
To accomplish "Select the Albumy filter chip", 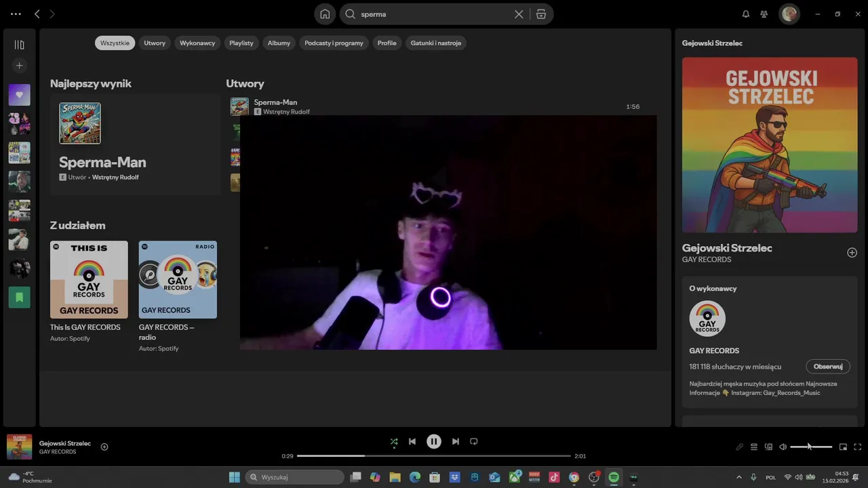I will [279, 43].
